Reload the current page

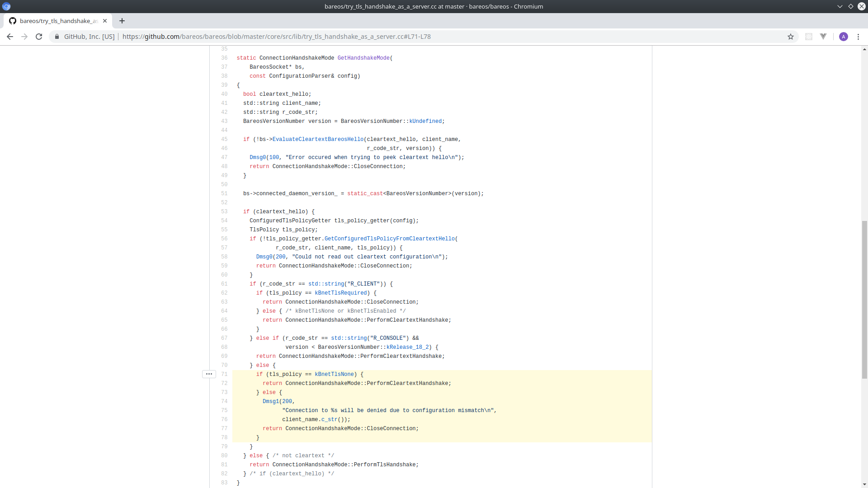(x=39, y=37)
